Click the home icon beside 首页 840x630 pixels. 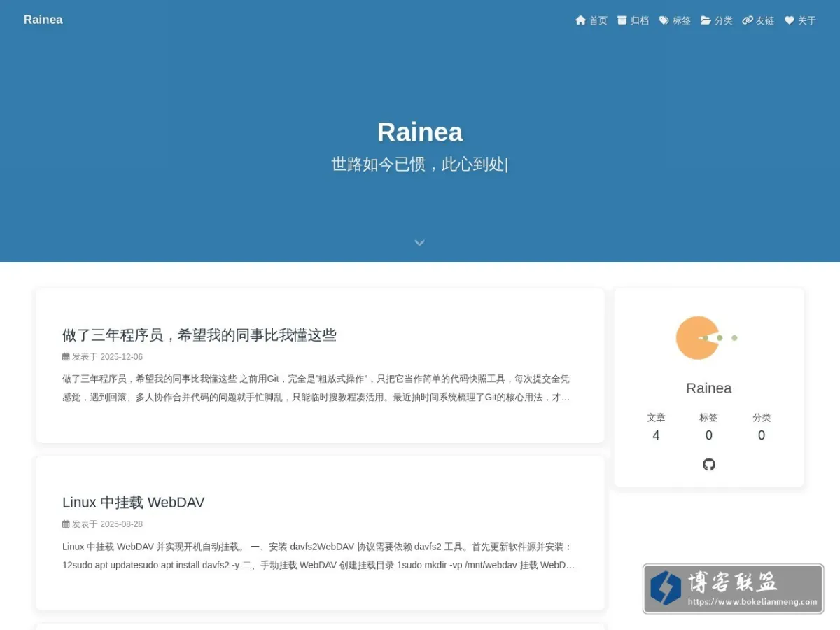[x=580, y=20]
